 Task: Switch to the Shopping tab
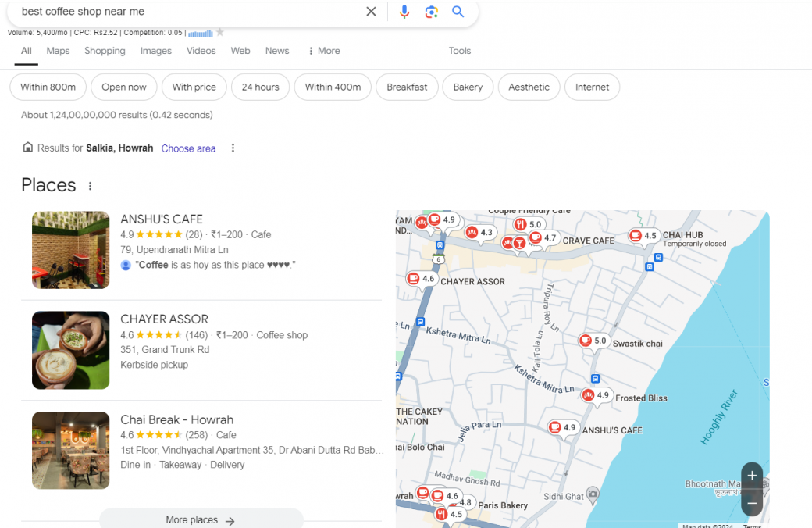coord(105,51)
